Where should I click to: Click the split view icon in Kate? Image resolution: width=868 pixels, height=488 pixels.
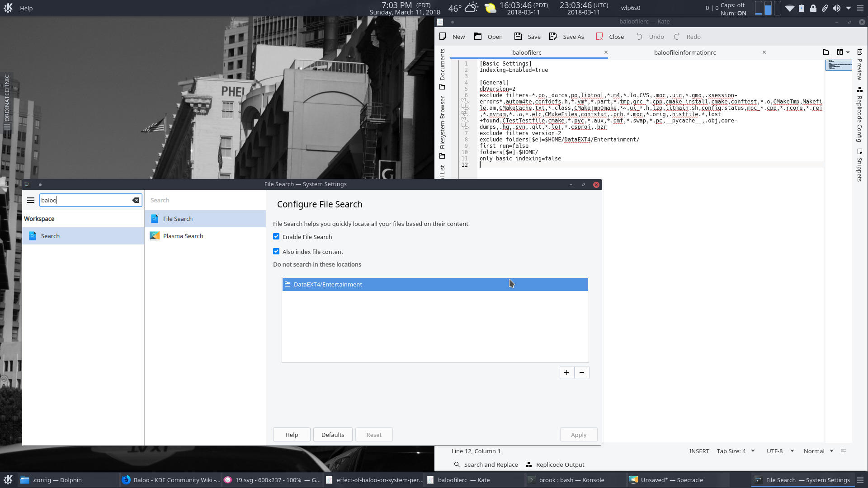pyautogui.click(x=840, y=52)
